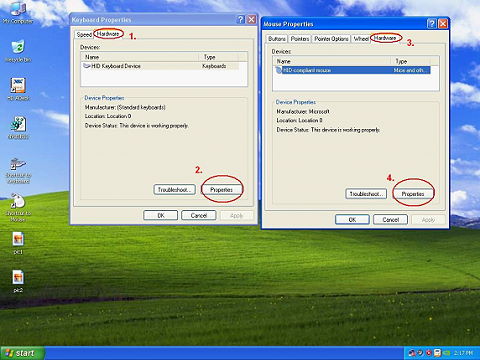Screen dimensions: 480x360
Task: Click Troubleshoot in Mouse Properties
Action: [x=366, y=194]
